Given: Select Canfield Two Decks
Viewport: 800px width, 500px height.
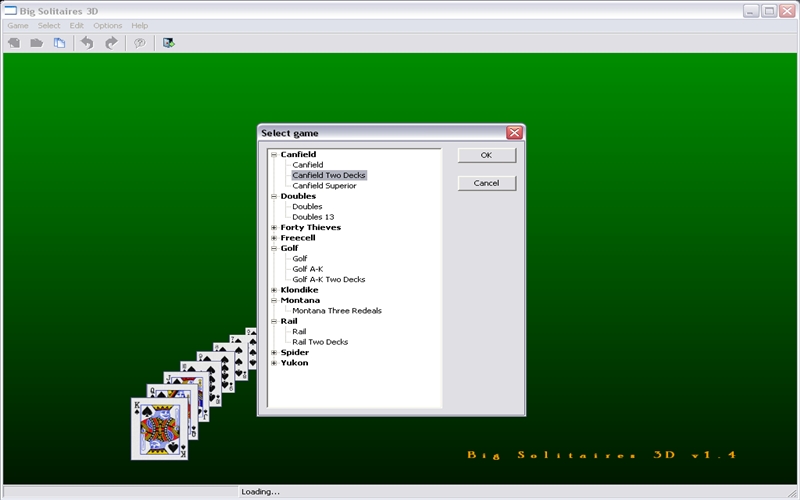Looking at the screenshot, I should click(329, 175).
